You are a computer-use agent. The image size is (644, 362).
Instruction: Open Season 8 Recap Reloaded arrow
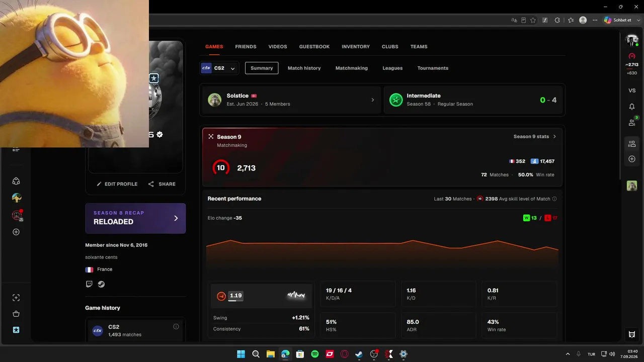(x=176, y=218)
